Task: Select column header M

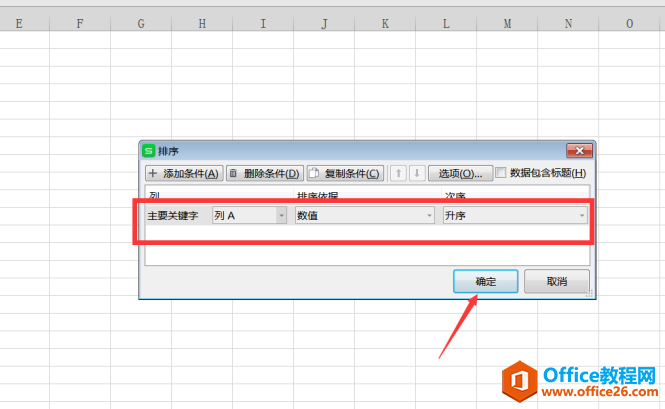Action: click(507, 24)
